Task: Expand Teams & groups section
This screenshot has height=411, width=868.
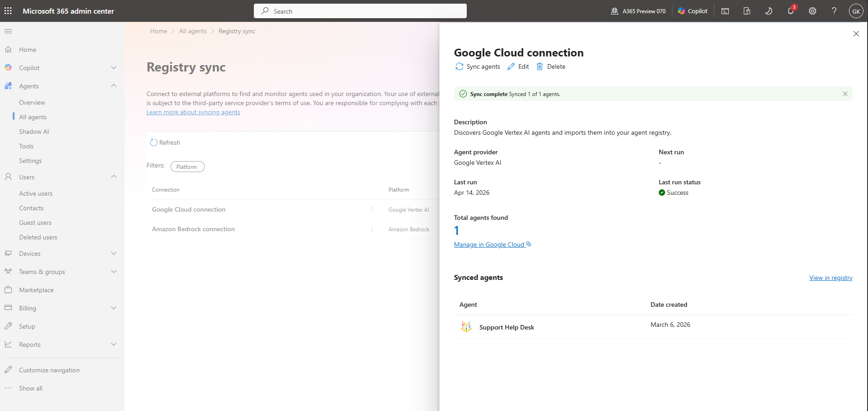Action: pyautogui.click(x=114, y=272)
